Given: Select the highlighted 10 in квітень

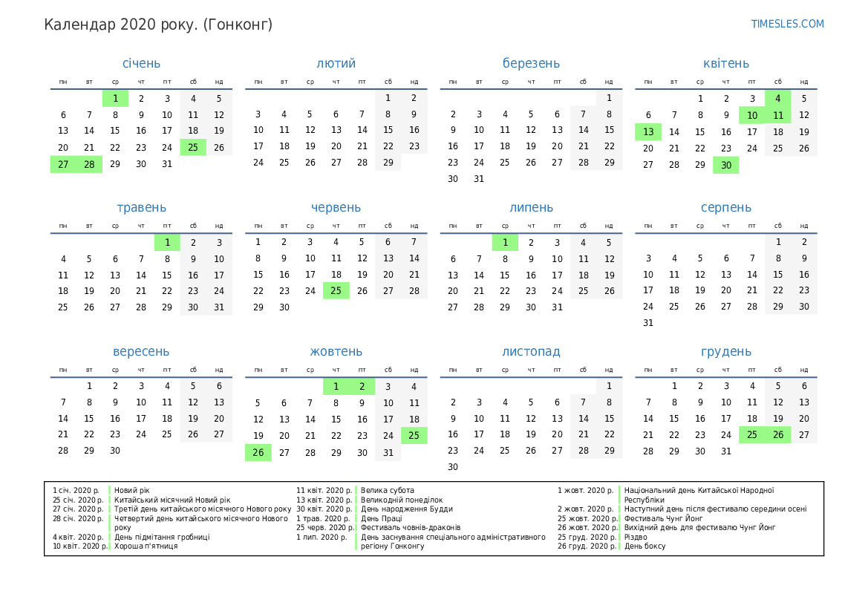Looking at the screenshot, I should (x=751, y=115).
